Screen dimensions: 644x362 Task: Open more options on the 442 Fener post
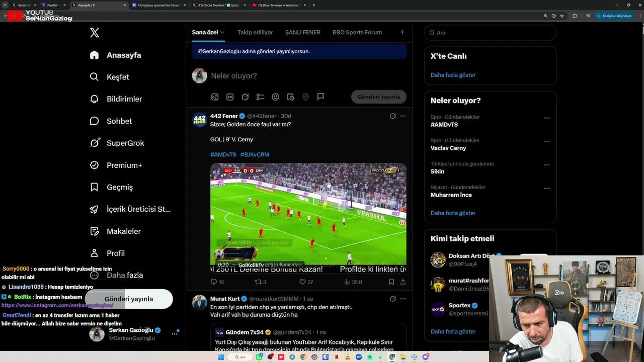point(403,116)
